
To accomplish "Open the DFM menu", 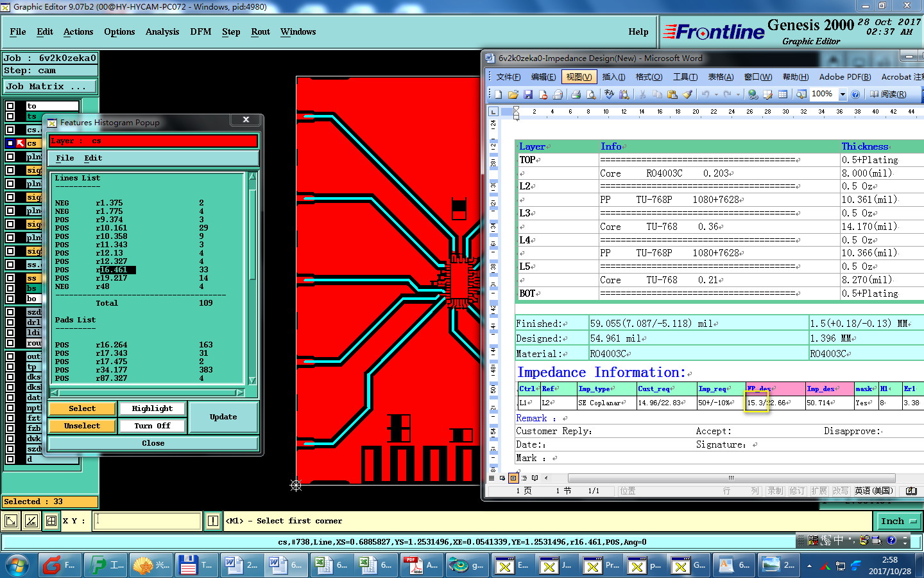I will [x=201, y=31].
